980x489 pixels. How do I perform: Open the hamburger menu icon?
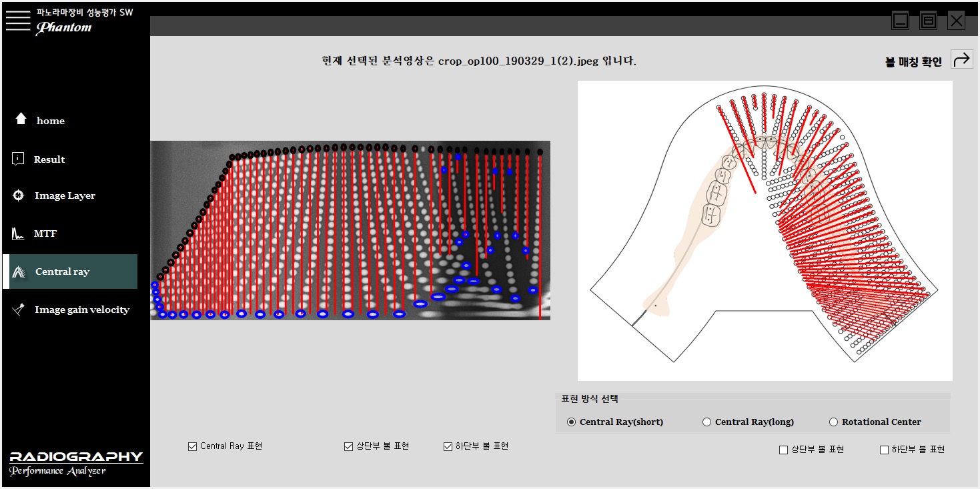tap(19, 21)
